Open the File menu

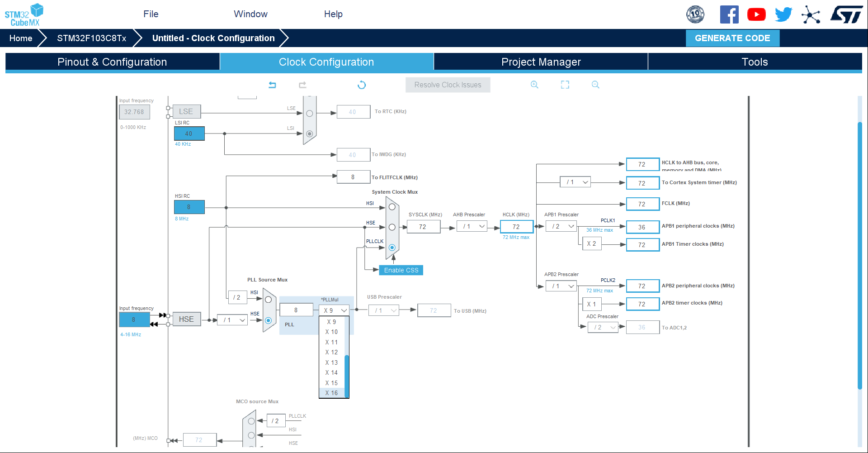tap(151, 14)
